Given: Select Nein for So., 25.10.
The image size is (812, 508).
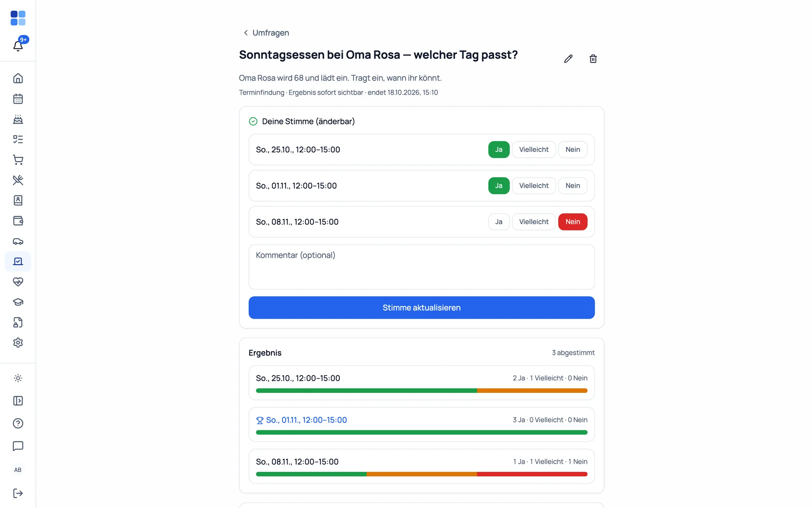Looking at the screenshot, I should pyautogui.click(x=572, y=150).
